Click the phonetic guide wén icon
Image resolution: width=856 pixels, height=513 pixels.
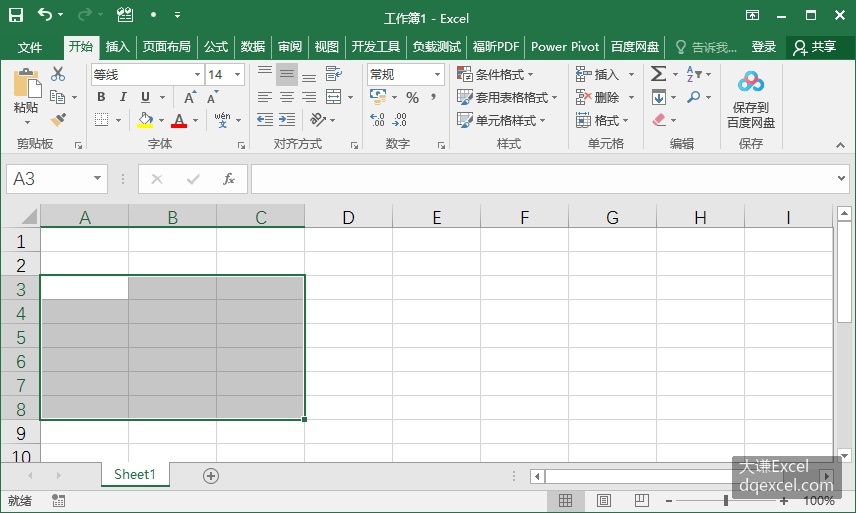pyautogui.click(x=222, y=120)
